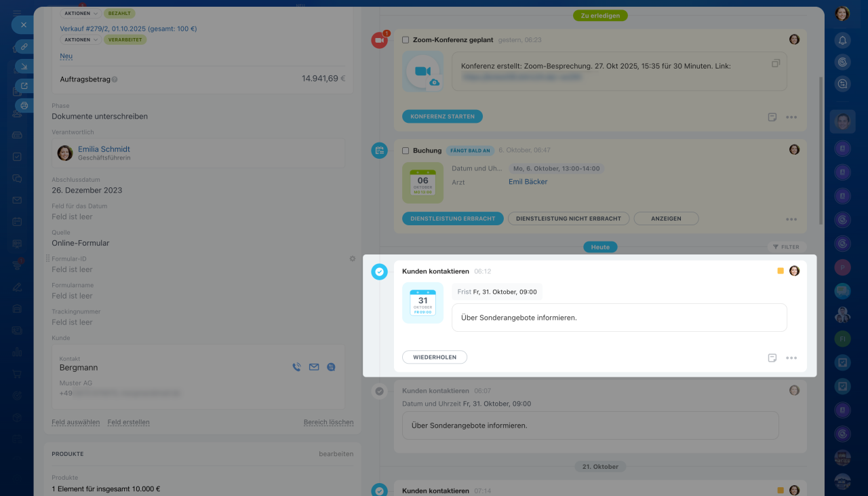
Task: Check the Zoom-Konferenz geplant checkbox
Action: coord(406,40)
